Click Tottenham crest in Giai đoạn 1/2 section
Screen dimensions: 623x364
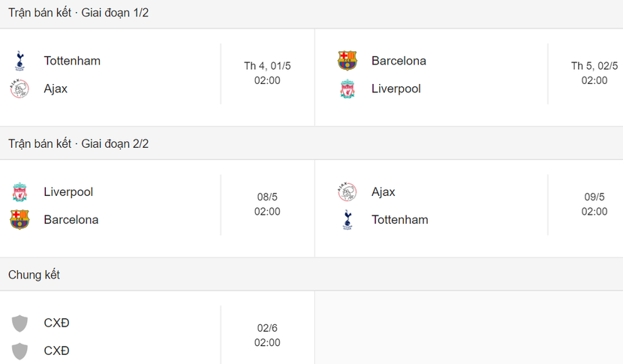(x=20, y=61)
